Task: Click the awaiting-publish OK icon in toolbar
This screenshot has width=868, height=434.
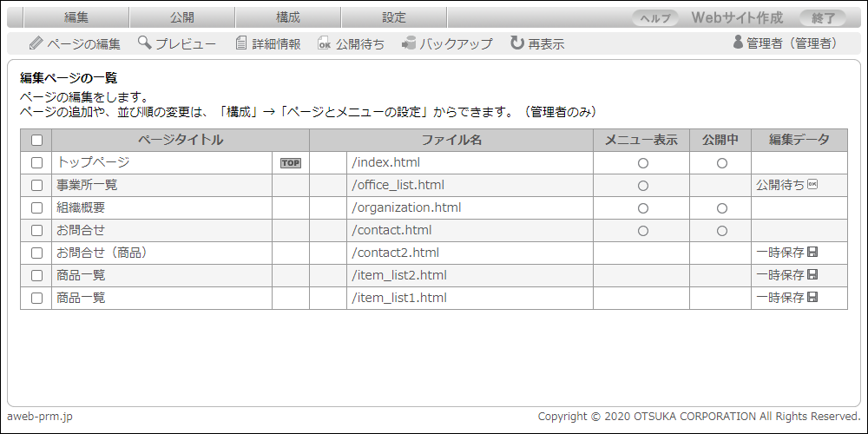Action: 325,43
